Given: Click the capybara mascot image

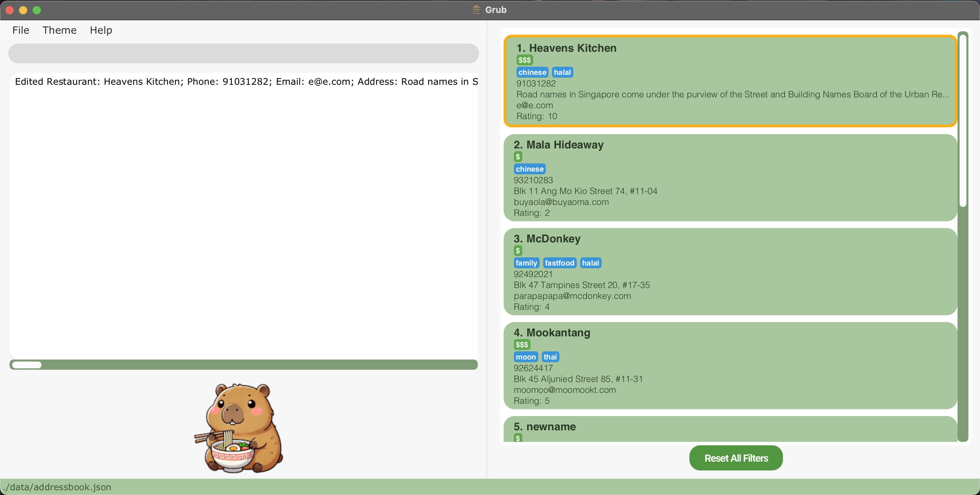Looking at the screenshot, I should (x=239, y=428).
